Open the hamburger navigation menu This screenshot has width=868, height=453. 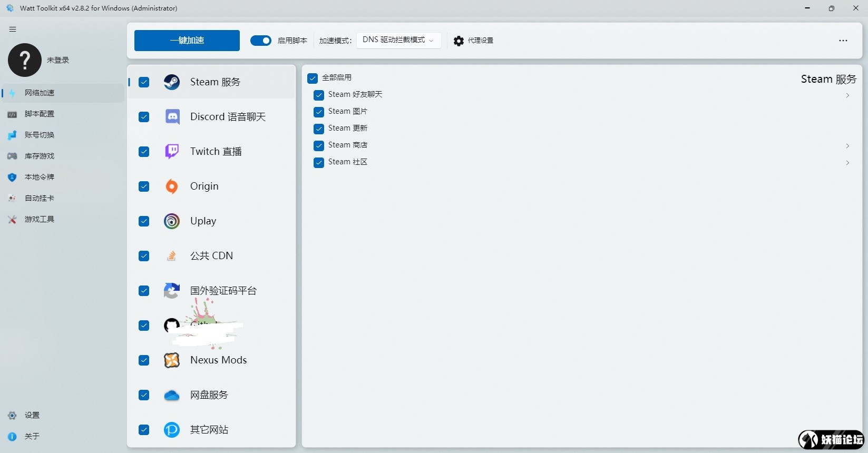(x=13, y=29)
